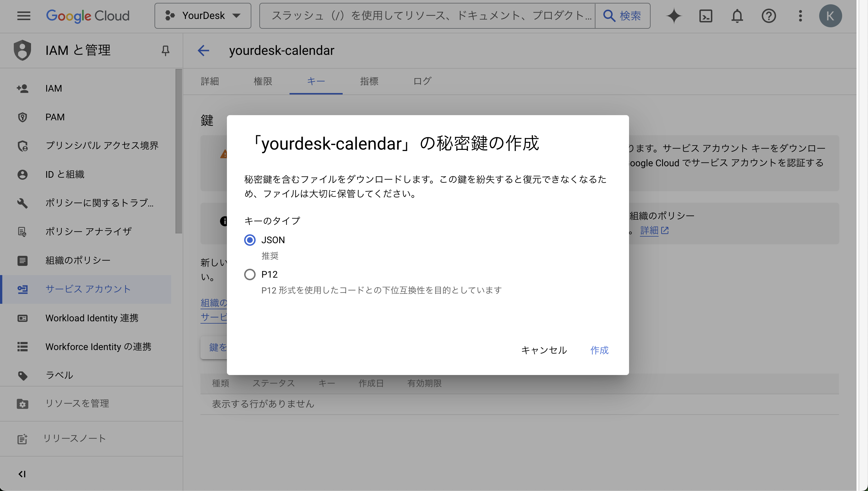Viewport: 868px width, 491px height.
Task: Switch to the 指標 tab
Action: tap(369, 81)
